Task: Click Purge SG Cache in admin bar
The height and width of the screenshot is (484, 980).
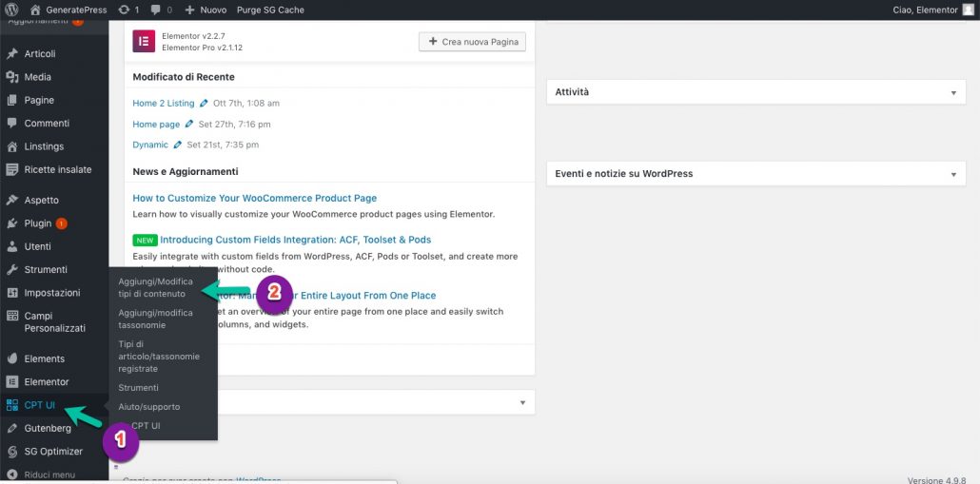Action: click(x=270, y=10)
